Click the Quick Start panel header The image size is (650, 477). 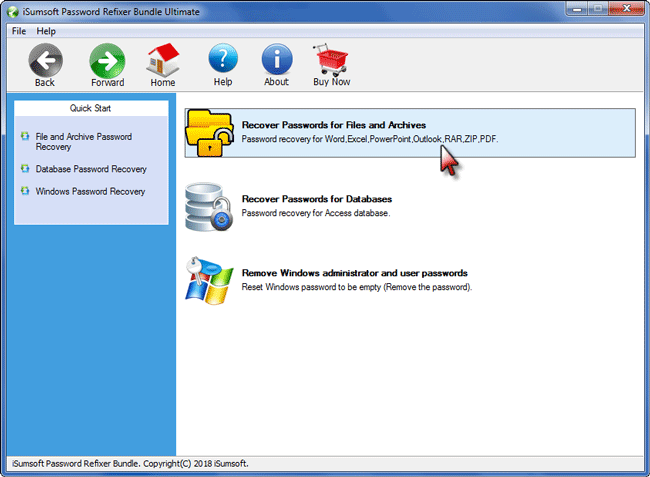tap(91, 108)
